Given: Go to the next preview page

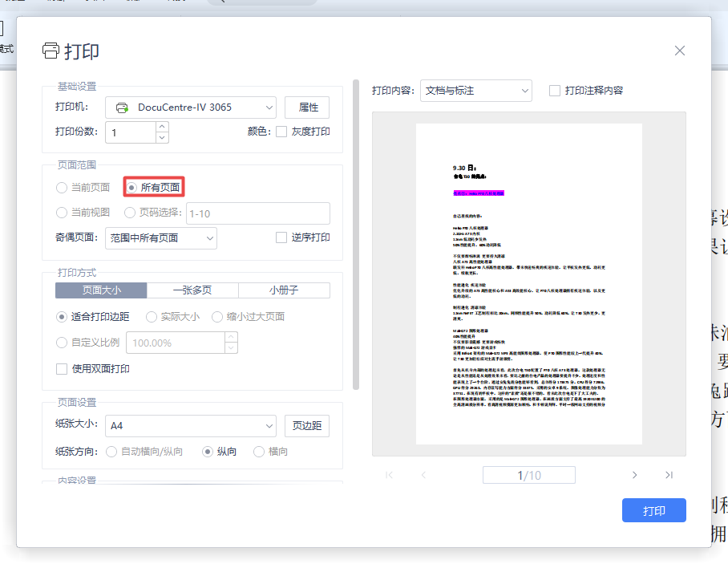Looking at the screenshot, I should [634, 475].
